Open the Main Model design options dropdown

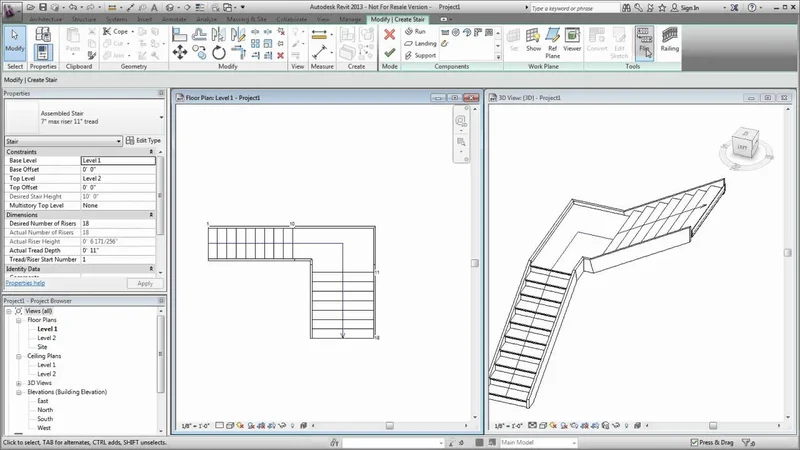click(x=538, y=442)
